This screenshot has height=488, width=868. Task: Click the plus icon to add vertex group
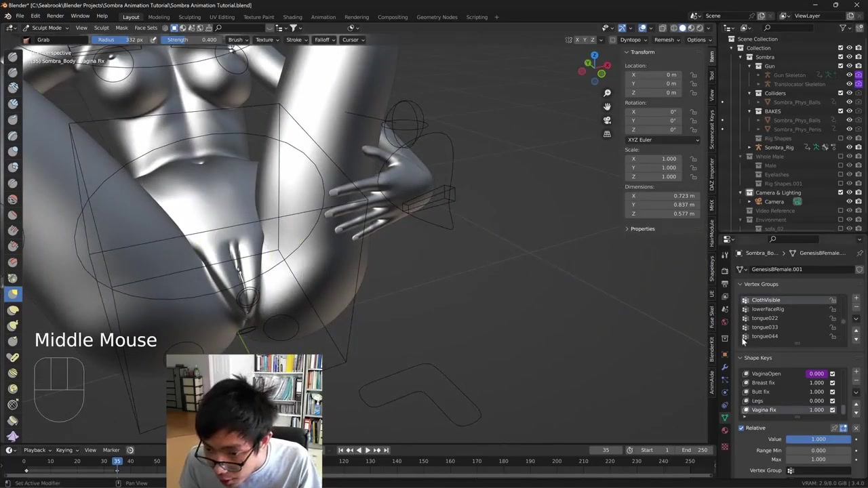click(x=856, y=299)
